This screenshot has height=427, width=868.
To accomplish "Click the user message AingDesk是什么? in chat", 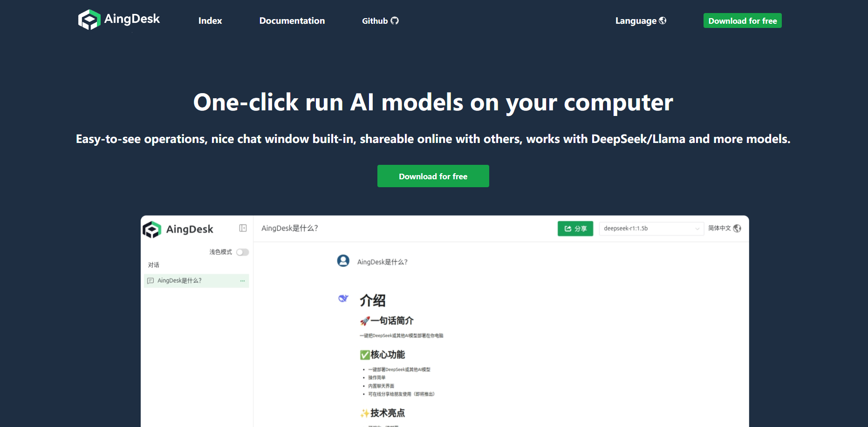I will tap(383, 262).
